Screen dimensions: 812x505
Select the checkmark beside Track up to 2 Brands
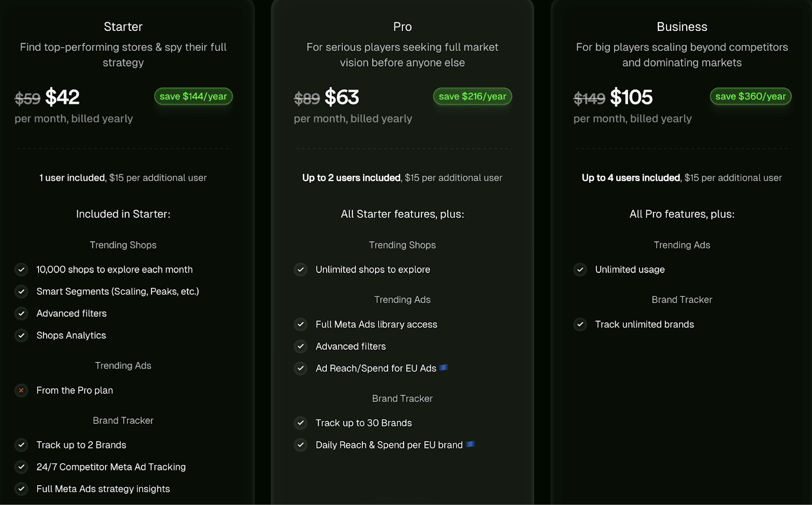21,445
